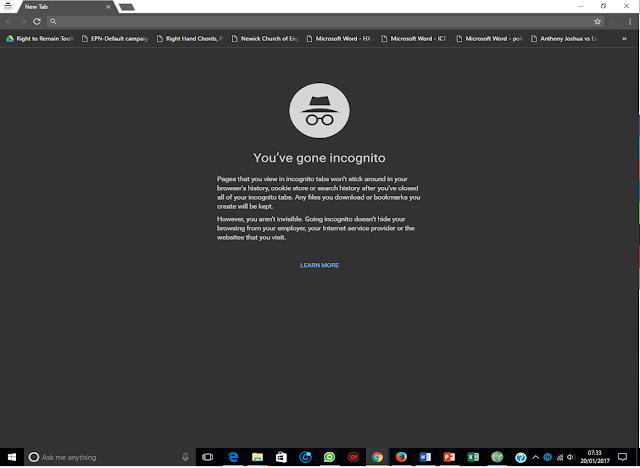
Task: Open File Explorer from the taskbar
Action: tap(257, 457)
